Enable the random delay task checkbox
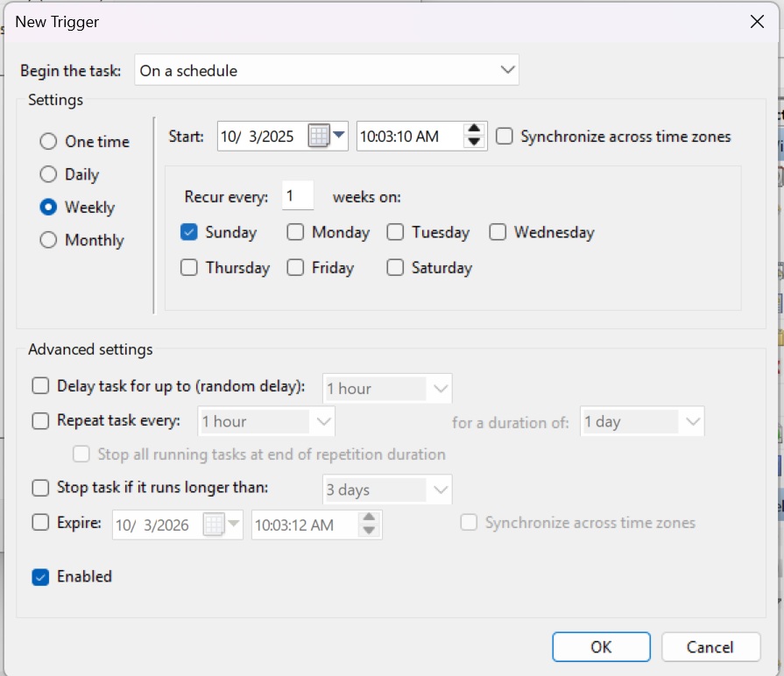 (40, 385)
